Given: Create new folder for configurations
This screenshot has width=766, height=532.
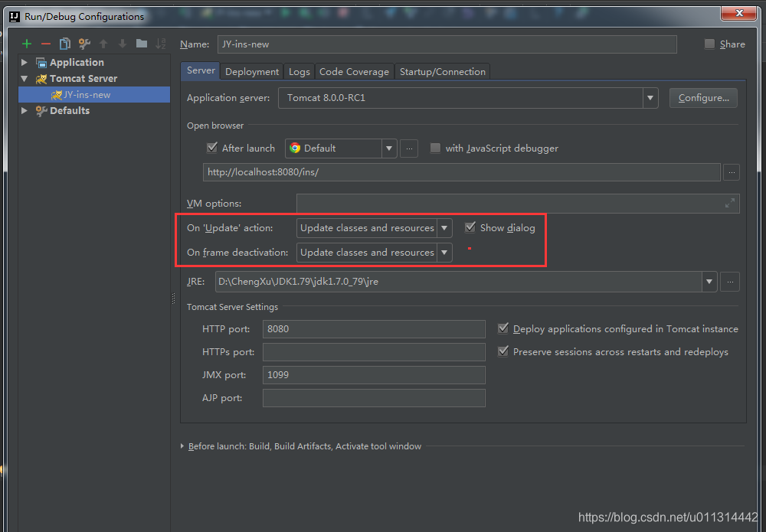Looking at the screenshot, I should pos(142,44).
